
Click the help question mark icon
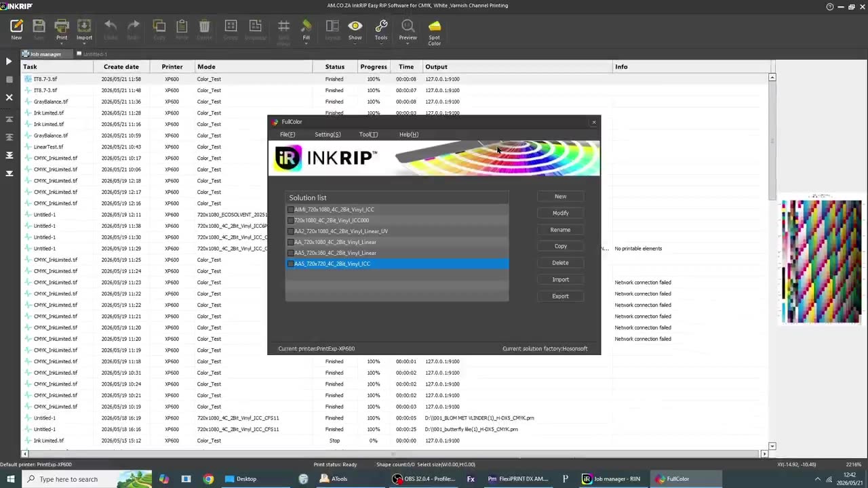point(830,6)
